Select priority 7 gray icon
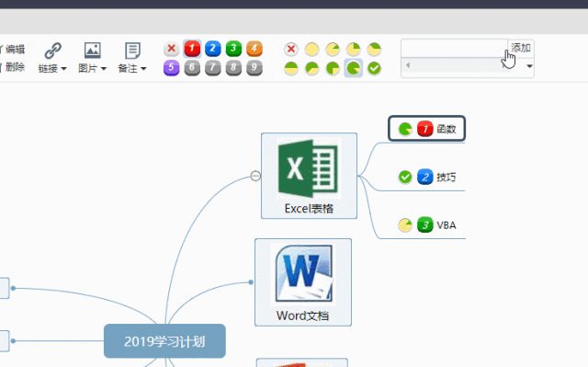Image resolution: width=588 pixels, height=367 pixels. coord(212,68)
